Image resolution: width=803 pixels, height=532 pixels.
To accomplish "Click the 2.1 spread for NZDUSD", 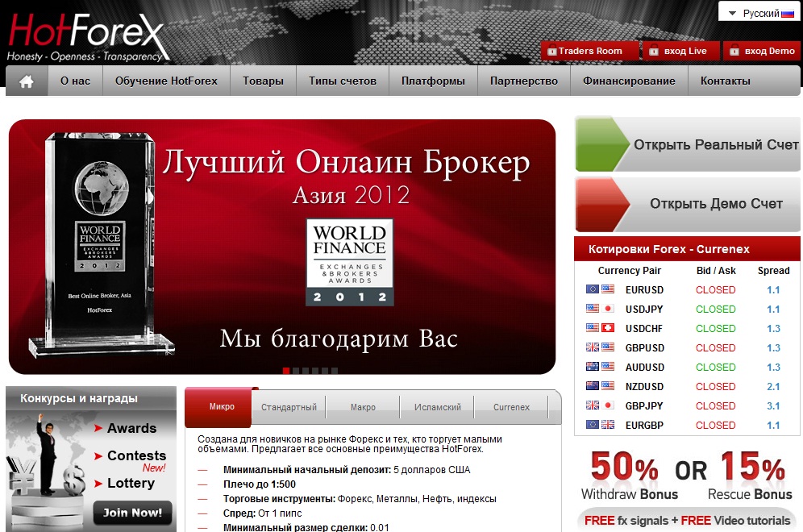I will pyautogui.click(x=773, y=387).
